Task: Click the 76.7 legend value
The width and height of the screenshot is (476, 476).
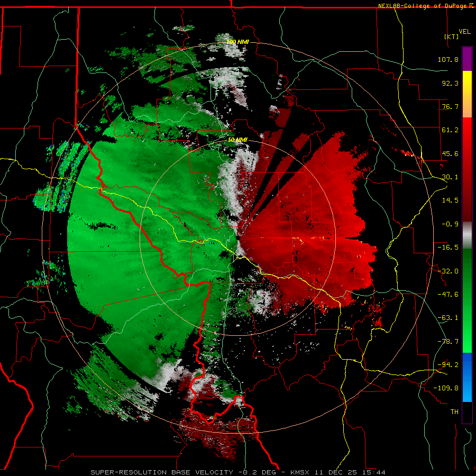Action: tap(450, 106)
